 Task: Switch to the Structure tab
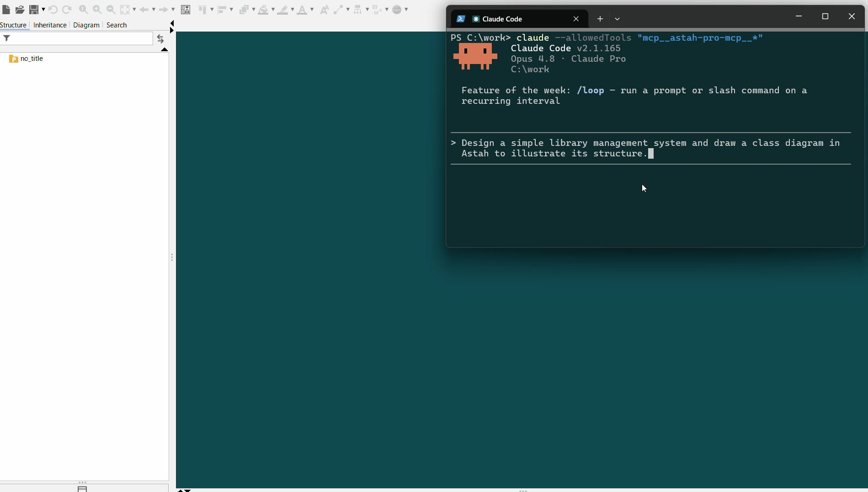[x=13, y=25]
